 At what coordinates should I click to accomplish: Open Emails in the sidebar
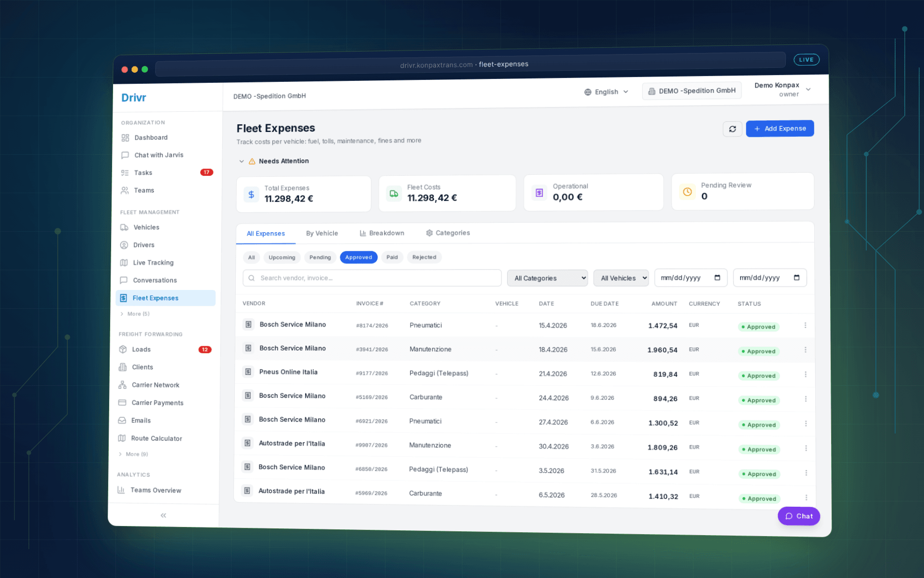(x=141, y=420)
